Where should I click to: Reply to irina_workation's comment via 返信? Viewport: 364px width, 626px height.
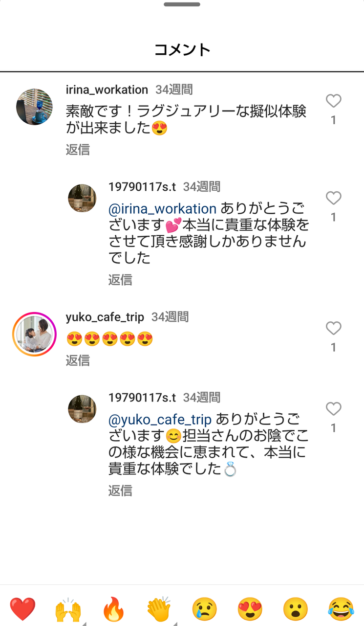coord(78,150)
